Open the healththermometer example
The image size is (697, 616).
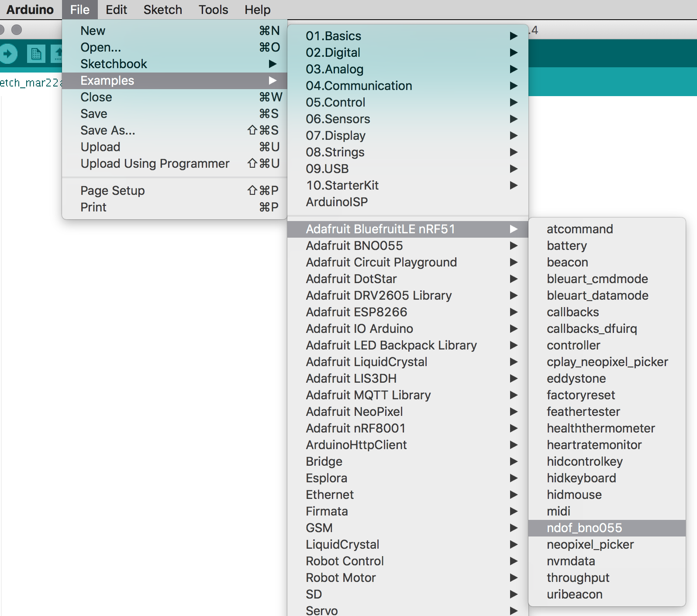607,428
